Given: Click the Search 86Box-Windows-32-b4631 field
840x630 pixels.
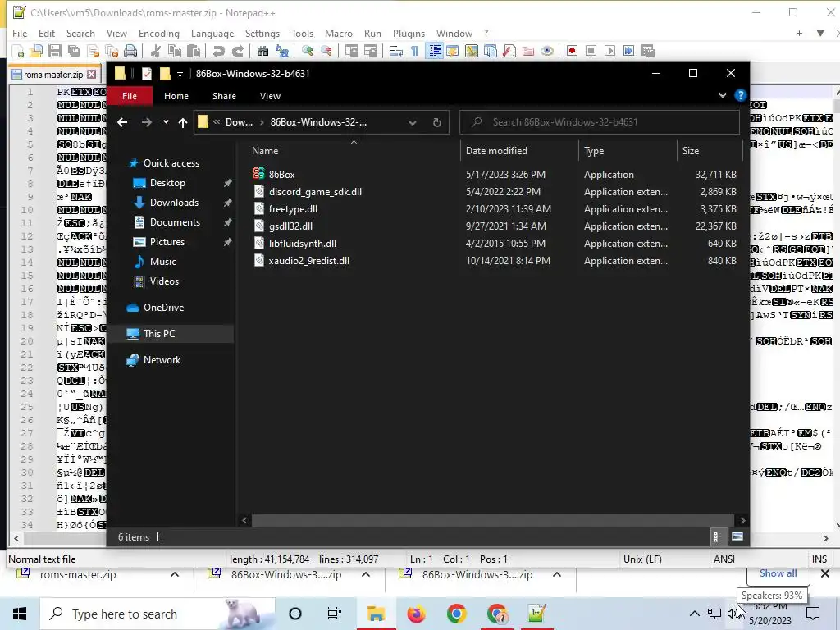Looking at the screenshot, I should (600, 122).
